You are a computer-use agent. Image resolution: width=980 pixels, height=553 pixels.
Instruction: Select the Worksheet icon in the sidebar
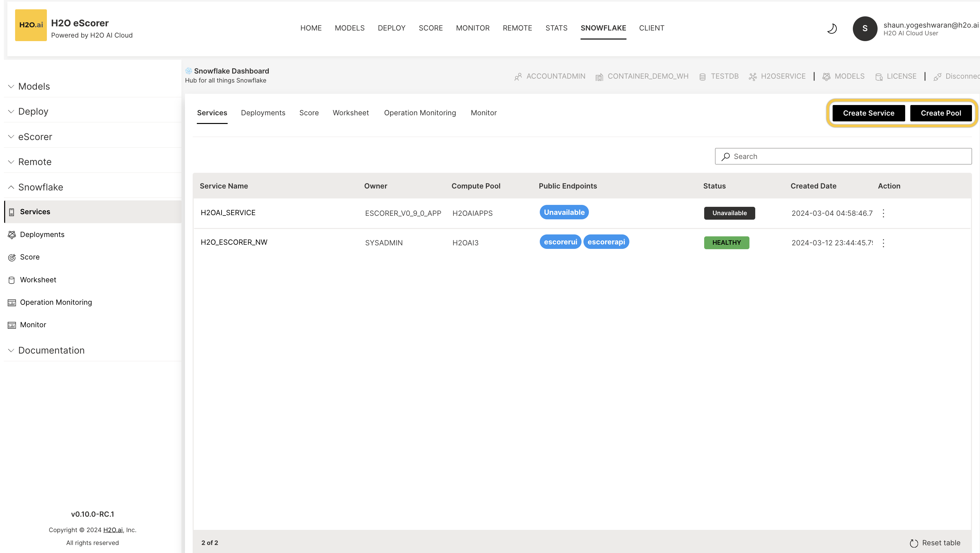12,280
